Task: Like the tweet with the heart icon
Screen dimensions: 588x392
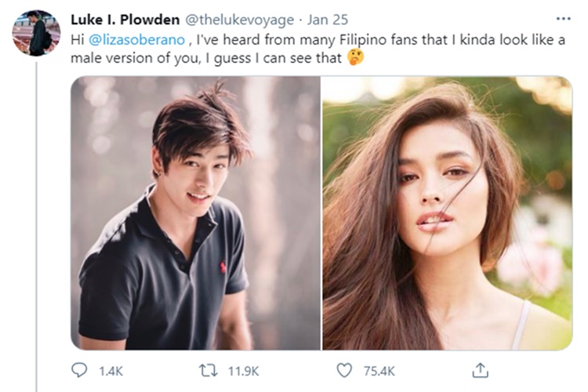Action: tap(344, 369)
